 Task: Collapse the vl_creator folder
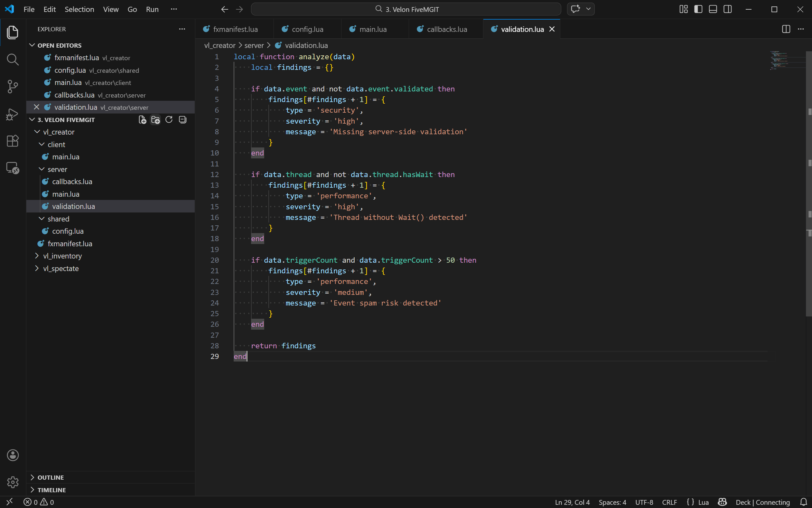37,132
